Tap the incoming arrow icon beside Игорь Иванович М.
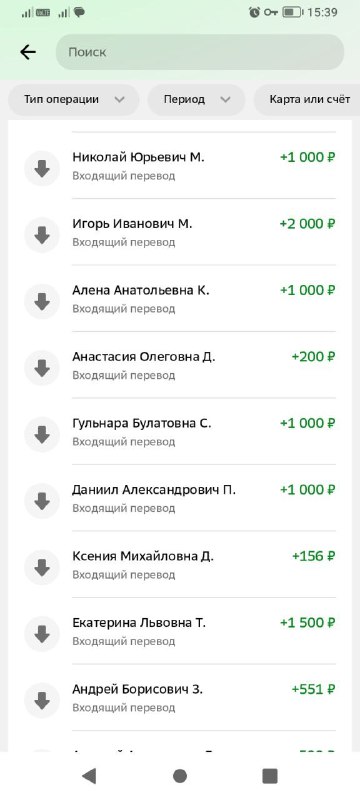 42,235
